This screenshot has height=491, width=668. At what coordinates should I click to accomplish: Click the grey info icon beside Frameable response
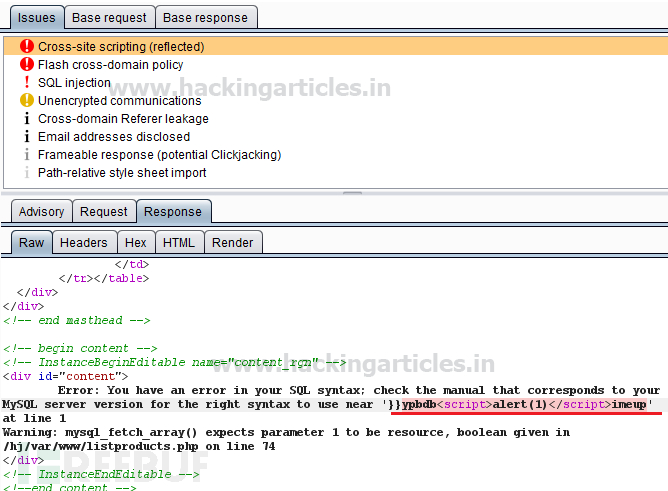click(x=27, y=154)
